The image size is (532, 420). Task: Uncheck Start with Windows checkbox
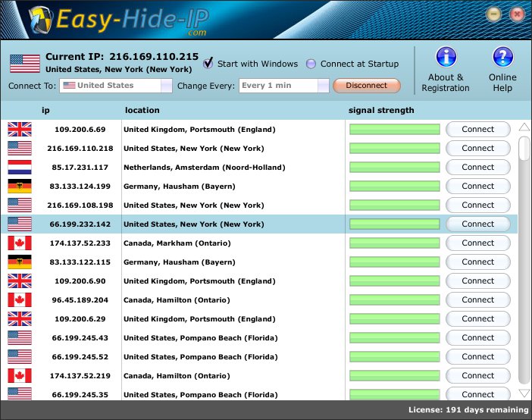[208, 63]
